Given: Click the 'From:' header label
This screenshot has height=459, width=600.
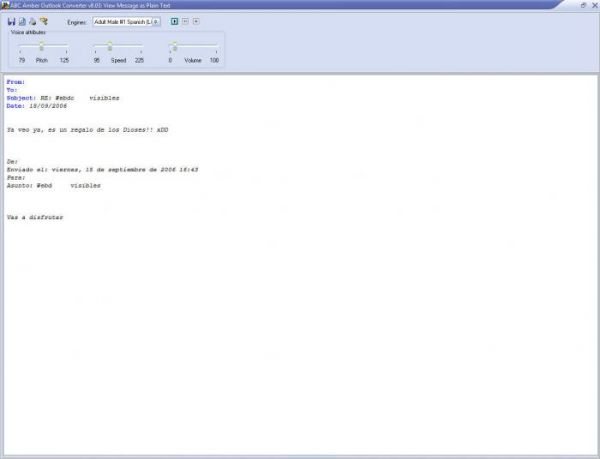Looking at the screenshot, I should tap(16, 82).
